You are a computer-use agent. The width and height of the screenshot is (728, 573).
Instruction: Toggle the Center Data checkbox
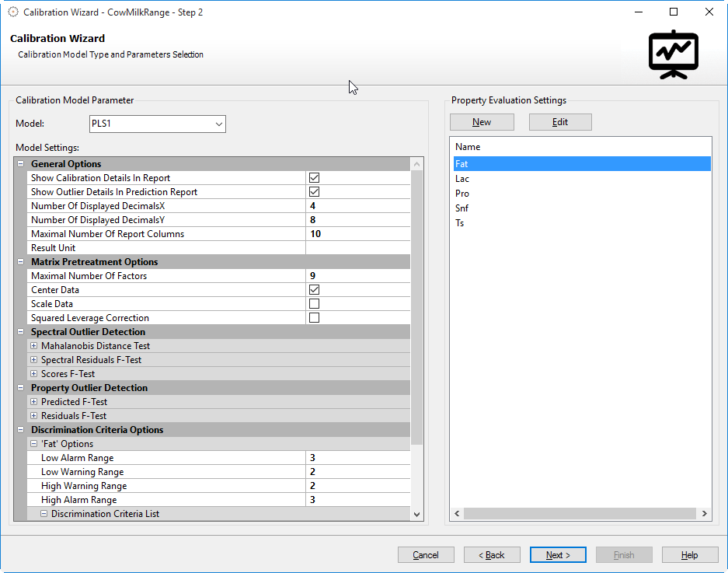315,290
